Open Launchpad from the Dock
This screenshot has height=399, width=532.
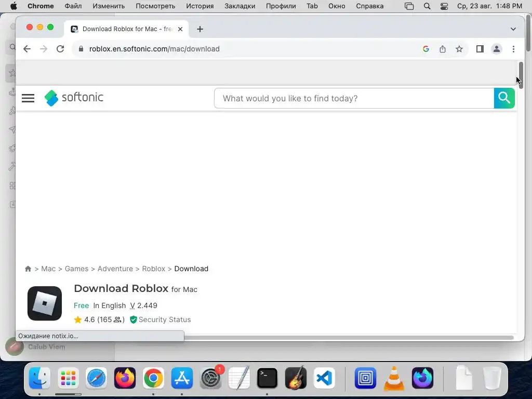(x=68, y=378)
